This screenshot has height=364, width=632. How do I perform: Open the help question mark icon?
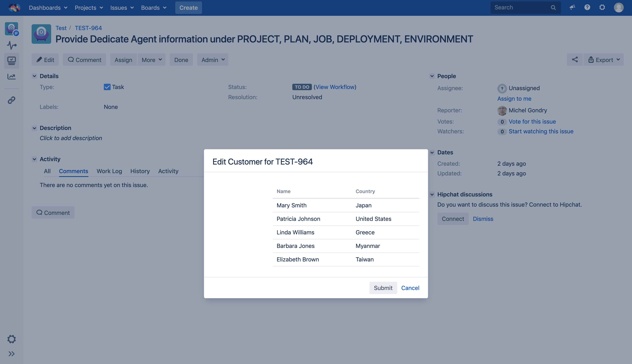coord(587,8)
